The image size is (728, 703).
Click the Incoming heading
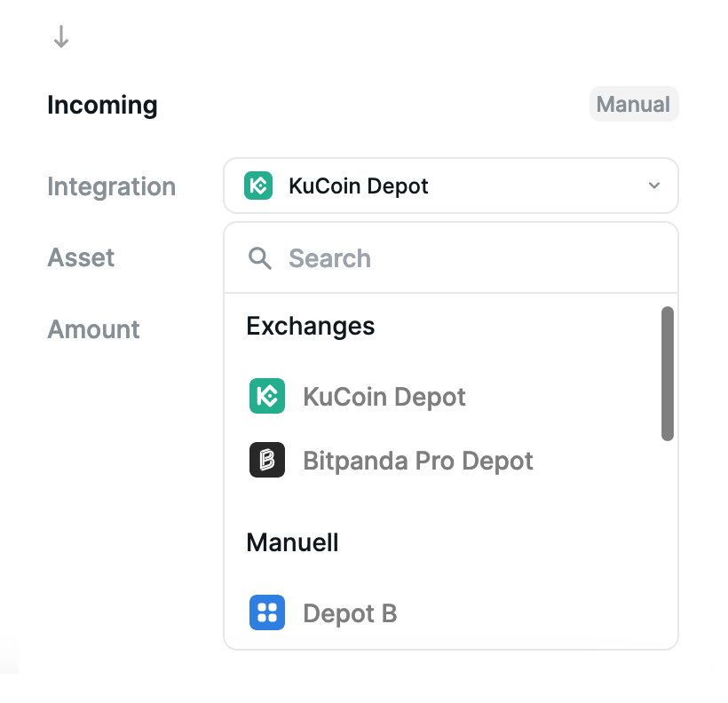[102, 105]
